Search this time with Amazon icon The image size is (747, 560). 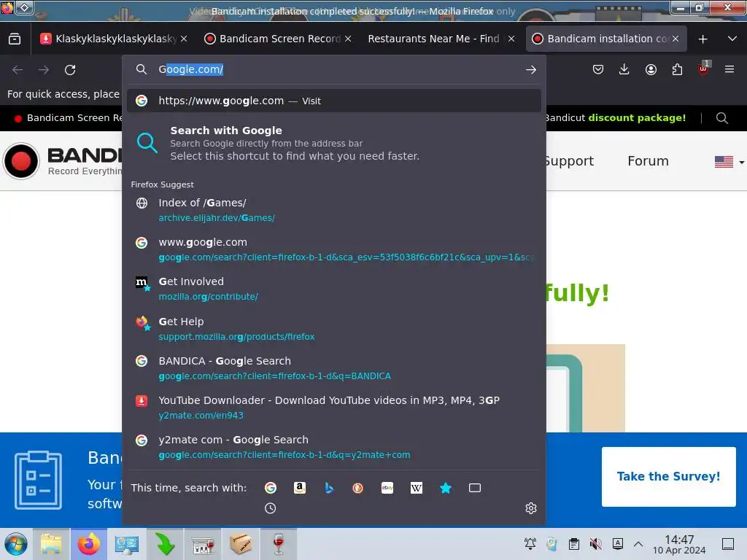click(x=300, y=488)
